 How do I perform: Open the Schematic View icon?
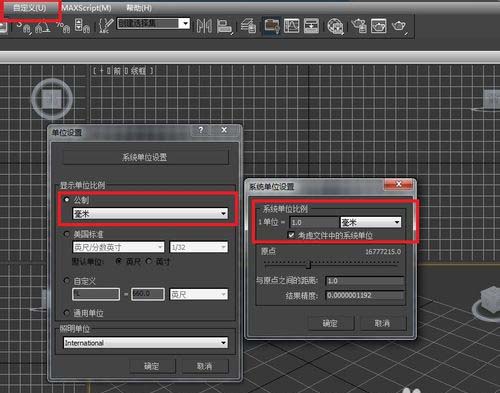coord(311,26)
